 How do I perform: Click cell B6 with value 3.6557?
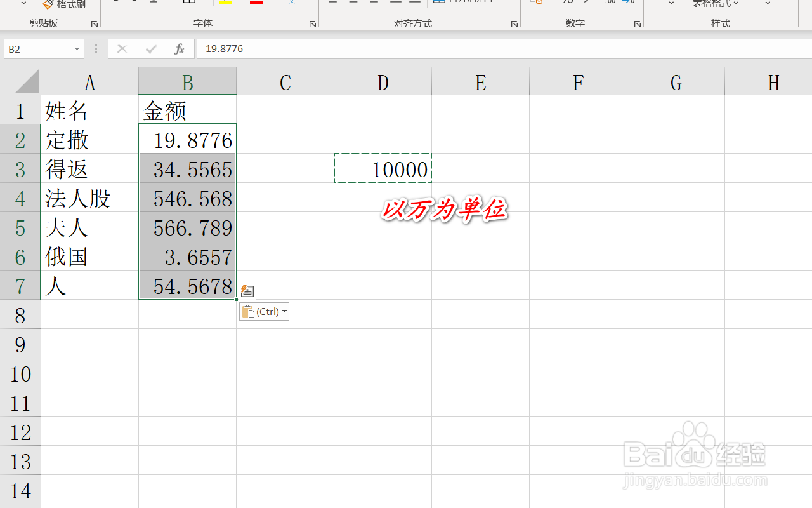tap(188, 257)
